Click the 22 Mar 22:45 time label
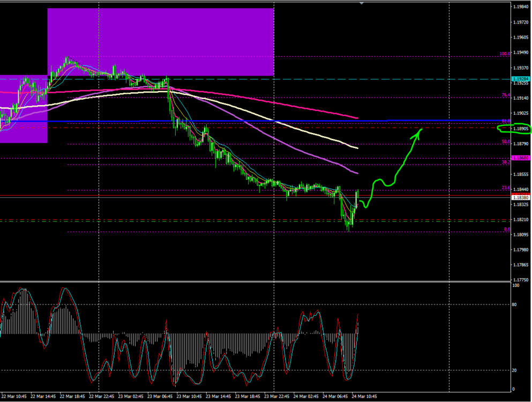 coord(101,396)
